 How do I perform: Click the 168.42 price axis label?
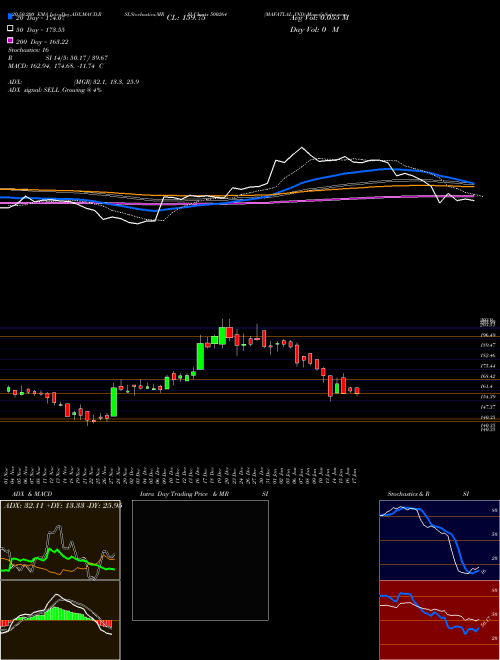[x=487, y=376]
